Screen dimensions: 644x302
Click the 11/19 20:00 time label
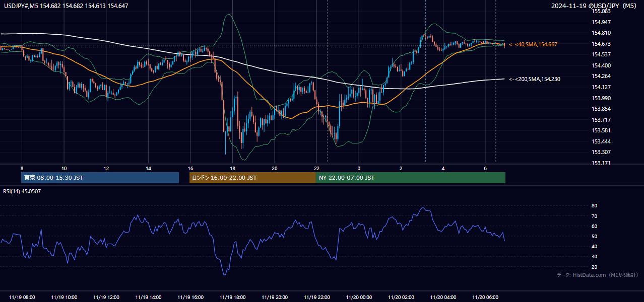[x=275, y=297]
